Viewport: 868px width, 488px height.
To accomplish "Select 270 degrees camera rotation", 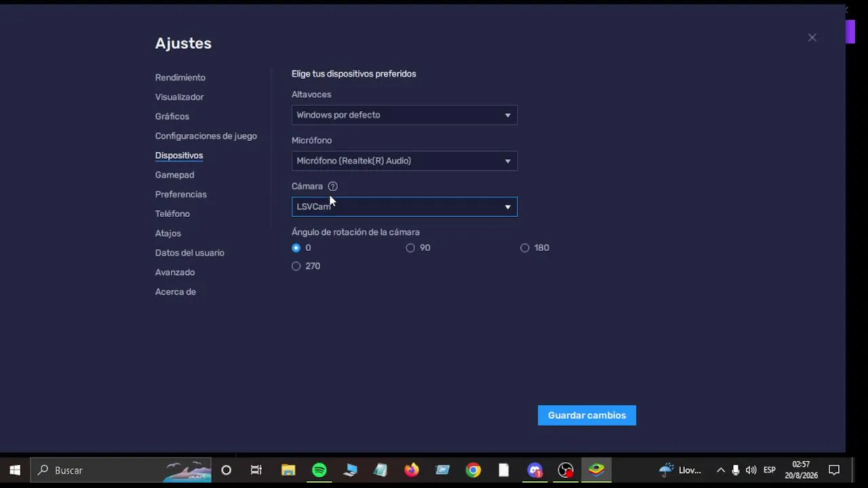I will pyautogui.click(x=296, y=266).
